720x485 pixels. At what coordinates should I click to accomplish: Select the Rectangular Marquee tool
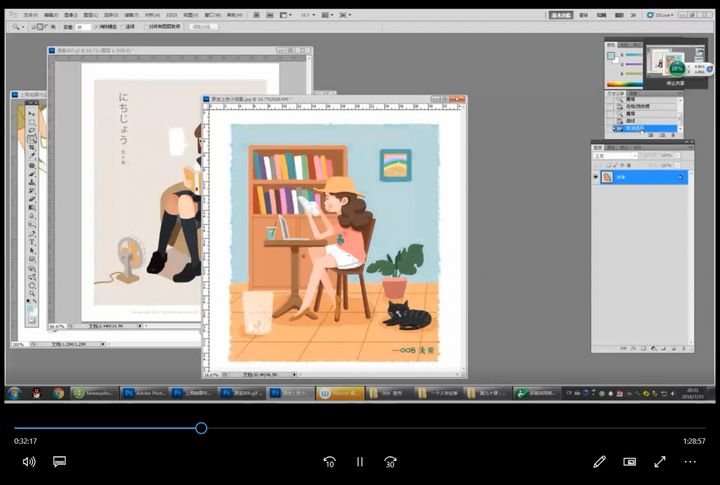[31, 122]
